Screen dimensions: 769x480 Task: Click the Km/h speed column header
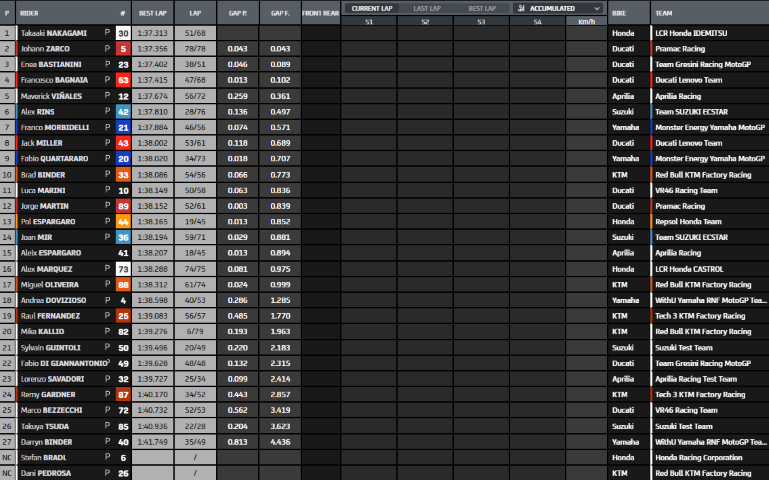point(586,22)
